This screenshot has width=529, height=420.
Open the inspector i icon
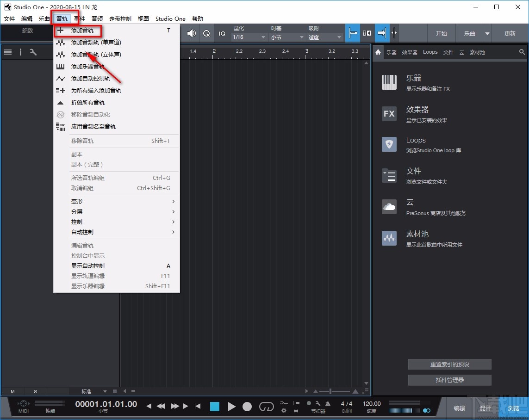click(20, 52)
